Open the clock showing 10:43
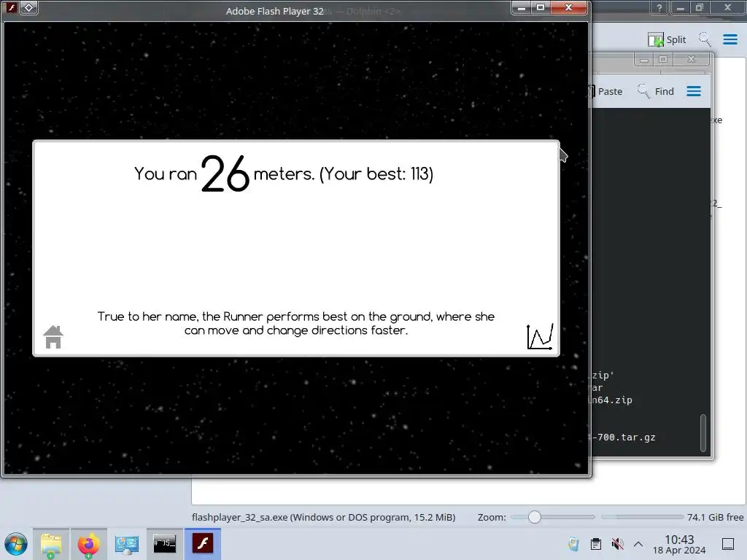The width and height of the screenshot is (747, 560). [x=679, y=544]
